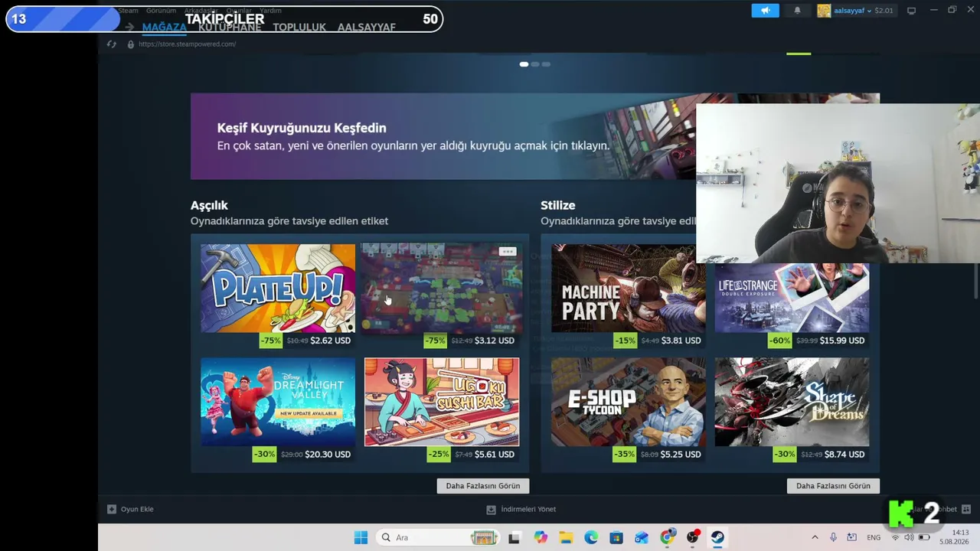Open Microsoft Edge from the taskbar
The image size is (980, 551).
pos(591,537)
